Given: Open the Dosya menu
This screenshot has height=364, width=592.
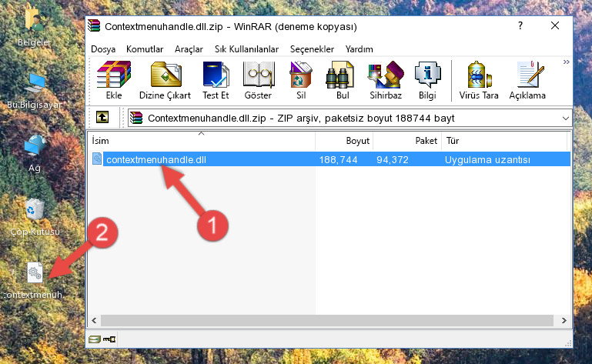Looking at the screenshot, I should [x=103, y=49].
